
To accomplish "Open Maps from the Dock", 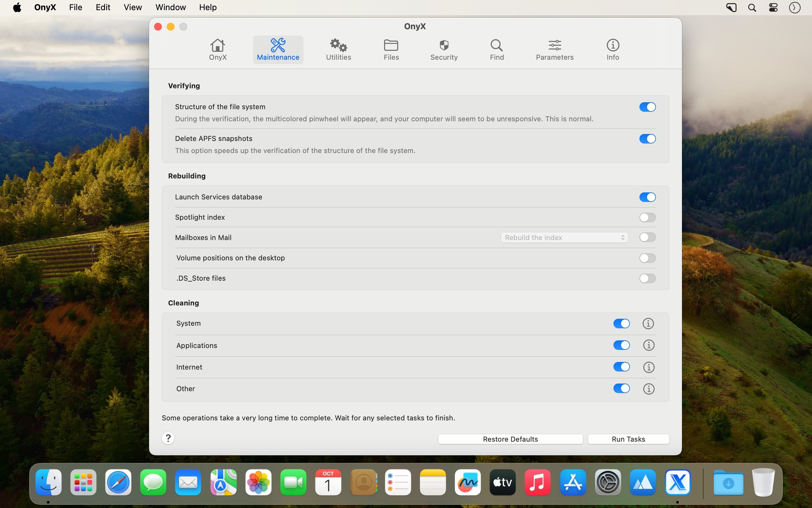I will 224,483.
